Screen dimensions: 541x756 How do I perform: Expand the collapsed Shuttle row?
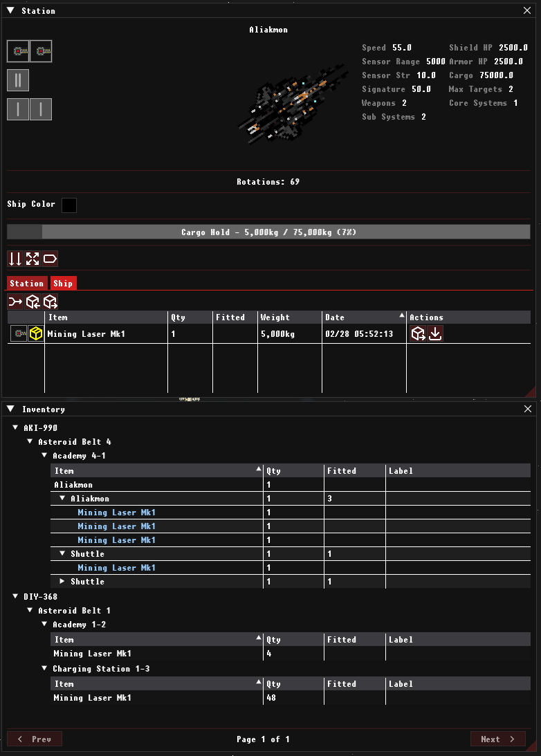(x=62, y=582)
